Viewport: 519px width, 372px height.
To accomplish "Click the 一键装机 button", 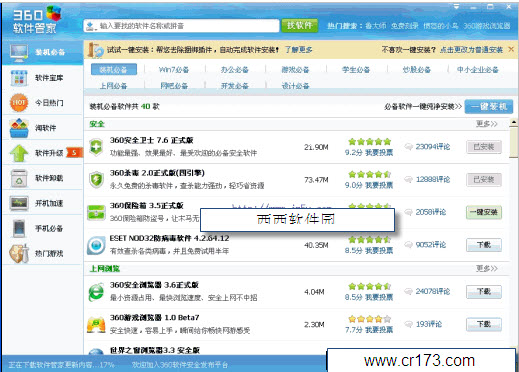I will tap(489, 106).
